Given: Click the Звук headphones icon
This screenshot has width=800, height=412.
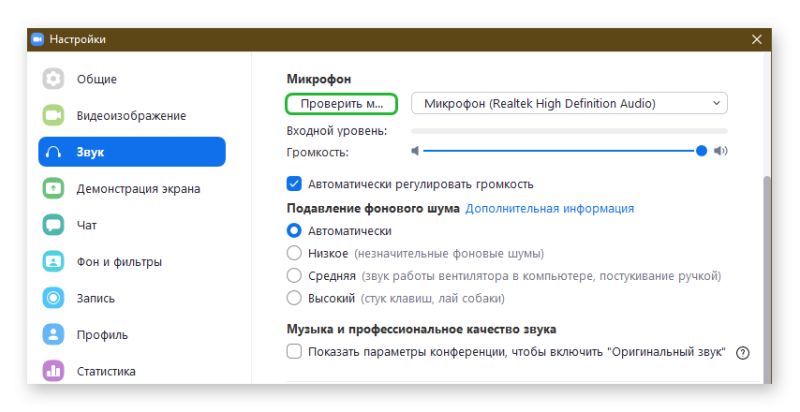Looking at the screenshot, I should tap(53, 152).
